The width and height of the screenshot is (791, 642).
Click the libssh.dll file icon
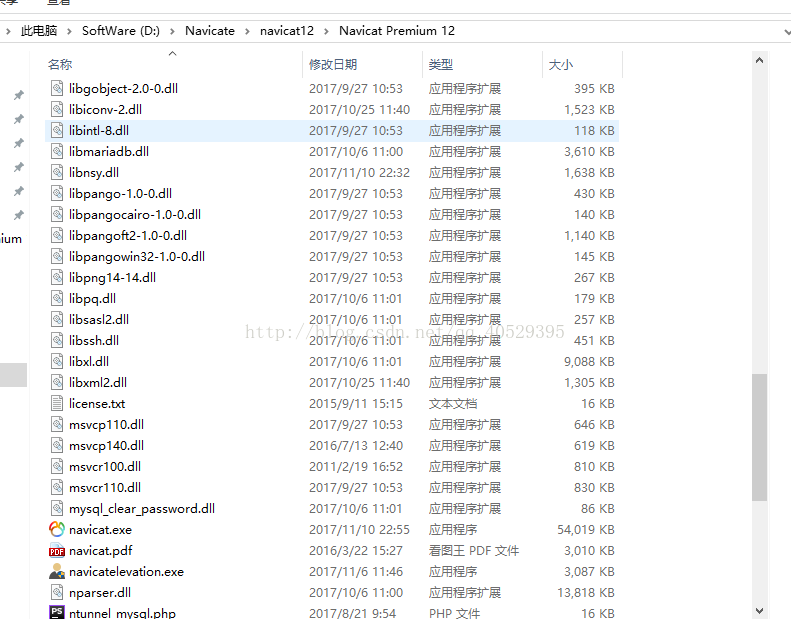57,340
